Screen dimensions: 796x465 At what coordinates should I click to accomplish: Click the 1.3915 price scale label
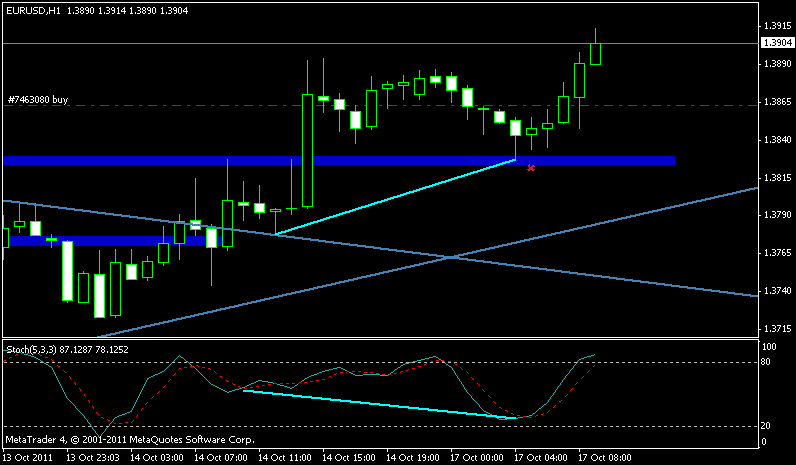point(778,25)
